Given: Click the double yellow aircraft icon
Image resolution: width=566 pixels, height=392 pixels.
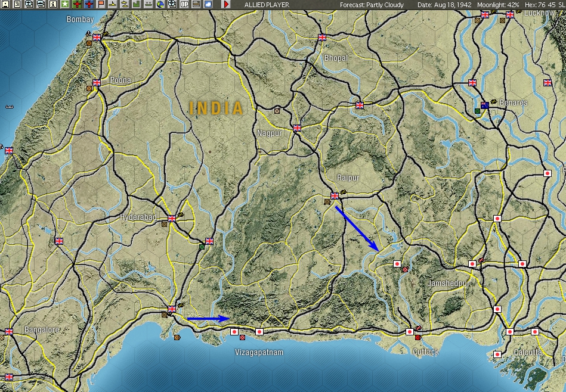Looking at the screenshot, I should [125, 4].
